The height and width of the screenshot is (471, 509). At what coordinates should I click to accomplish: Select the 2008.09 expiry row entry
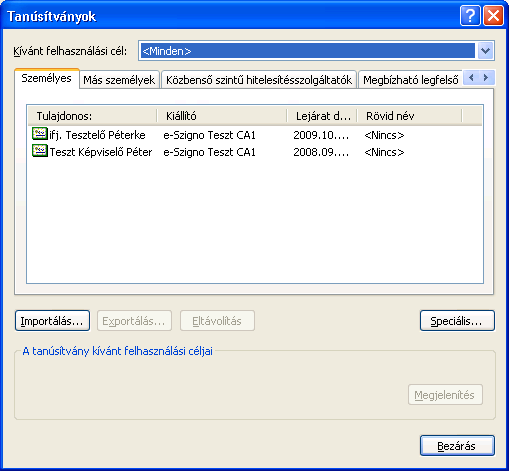click(321, 152)
